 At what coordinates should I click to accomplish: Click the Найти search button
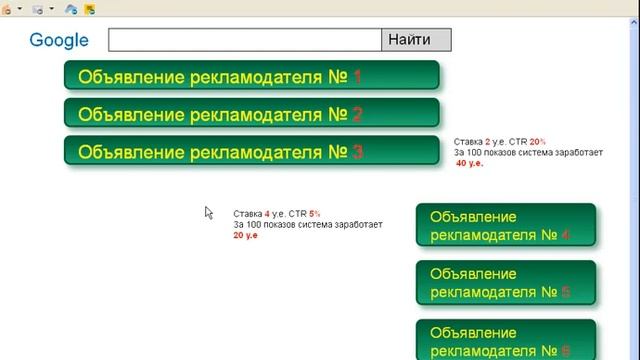tap(416, 40)
